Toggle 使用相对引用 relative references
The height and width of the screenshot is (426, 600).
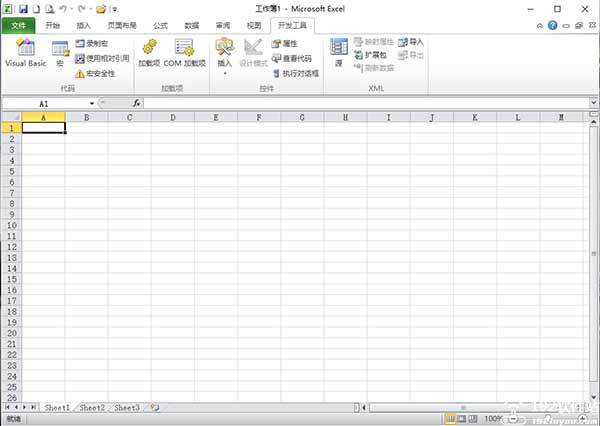pos(100,59)
